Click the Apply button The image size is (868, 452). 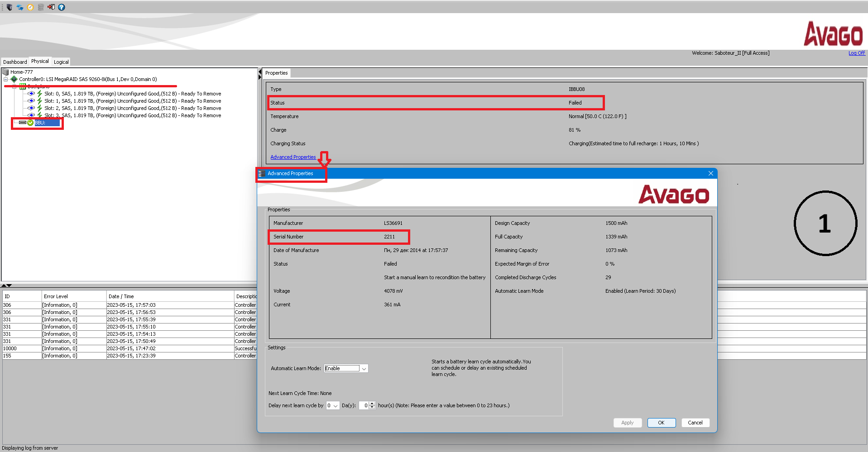point(627,423)
